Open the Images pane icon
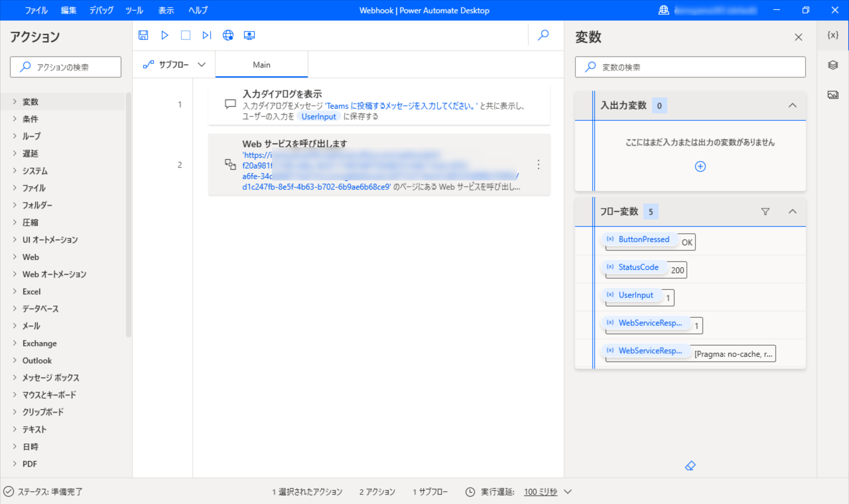Image resolution: width=849 pixels, height=504 pixels. point(833,95)
